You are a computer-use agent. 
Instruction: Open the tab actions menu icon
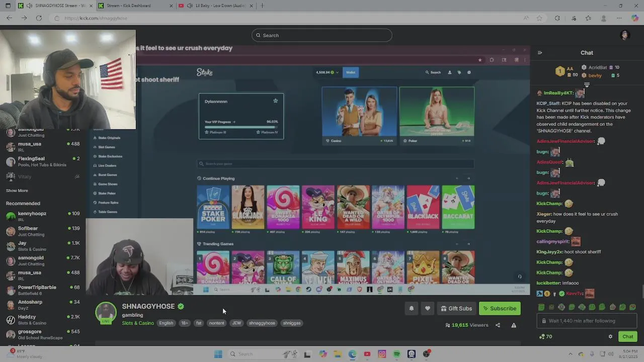8,6
